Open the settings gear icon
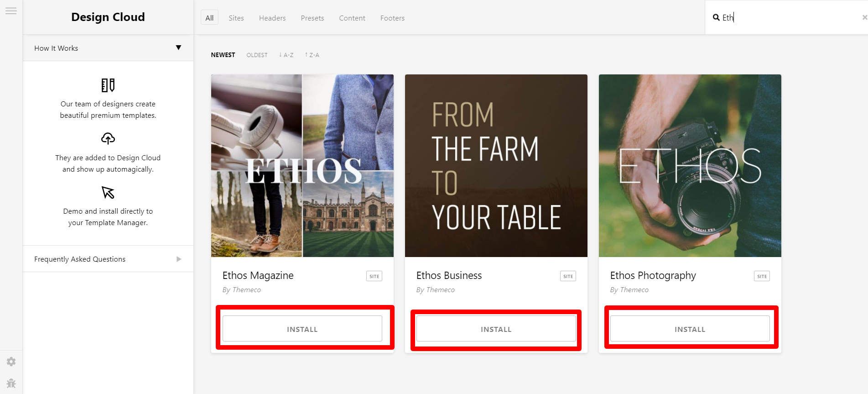Image resolution: width=868 pixels, height=394 pixels. click(11, 362)
